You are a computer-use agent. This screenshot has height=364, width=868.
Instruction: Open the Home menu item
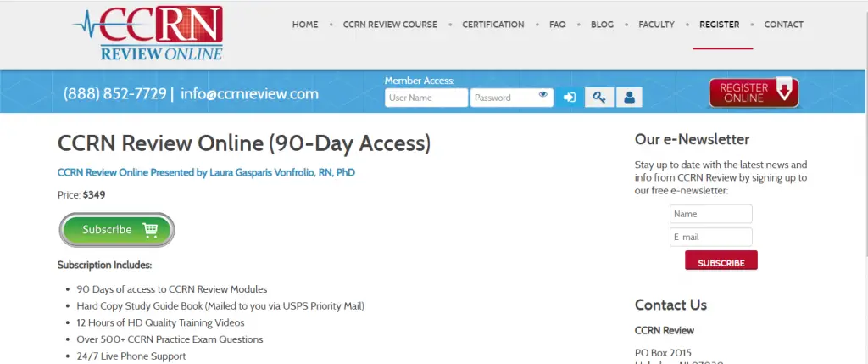(x=305, y=25)
